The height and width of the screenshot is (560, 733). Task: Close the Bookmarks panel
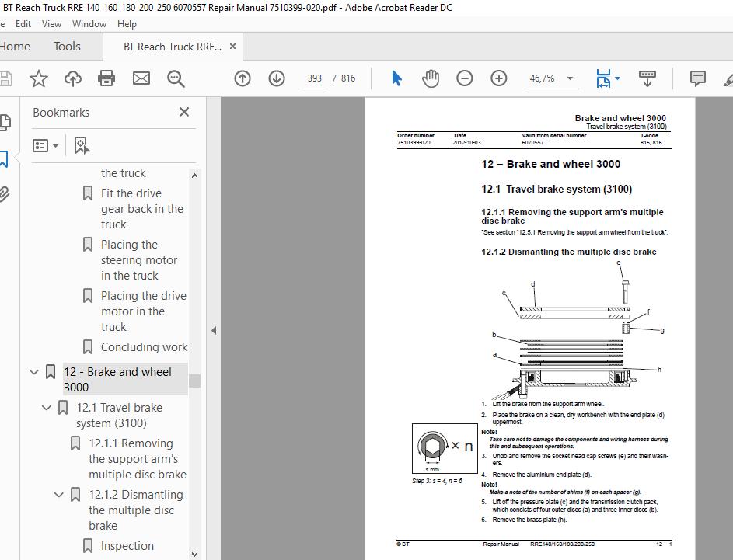tap(184, 112)
